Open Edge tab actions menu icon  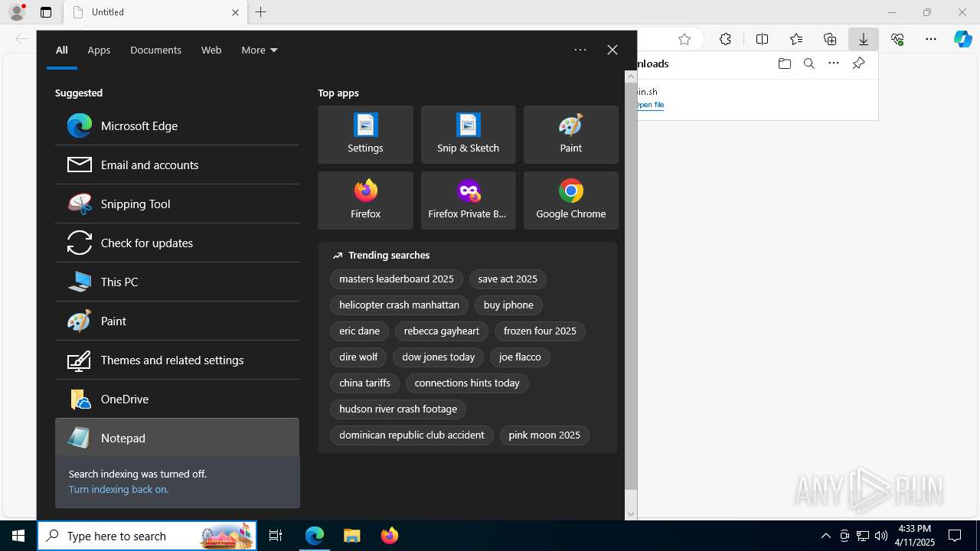tap(46, 12)
